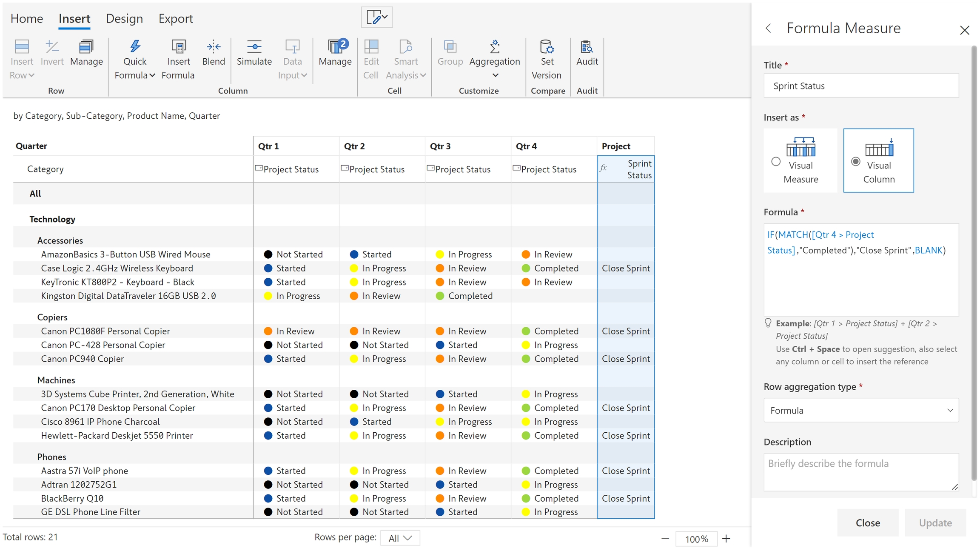Click the Insert Formula icon
Viewport: 980px width, 551px height.
click(178, 47)
